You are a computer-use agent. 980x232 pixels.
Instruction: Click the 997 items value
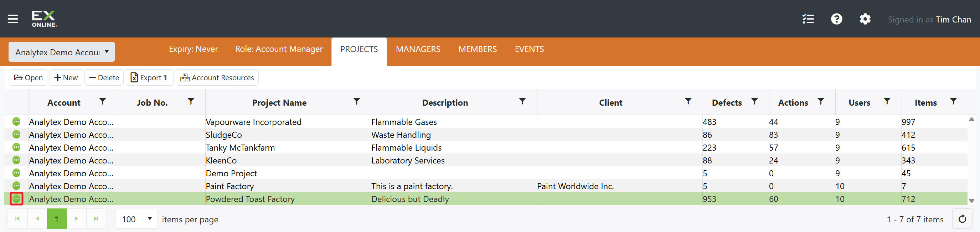click(908, 122)
